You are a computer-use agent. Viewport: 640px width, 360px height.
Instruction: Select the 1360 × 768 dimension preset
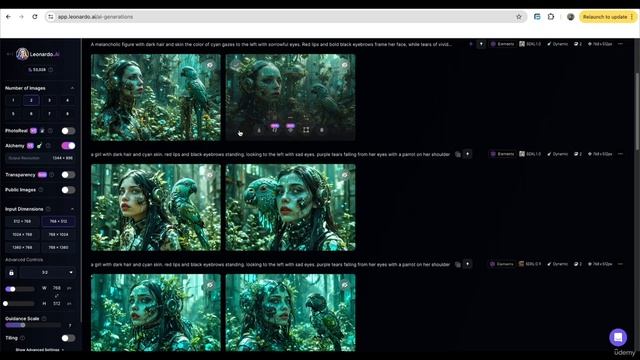coord(22,247)
